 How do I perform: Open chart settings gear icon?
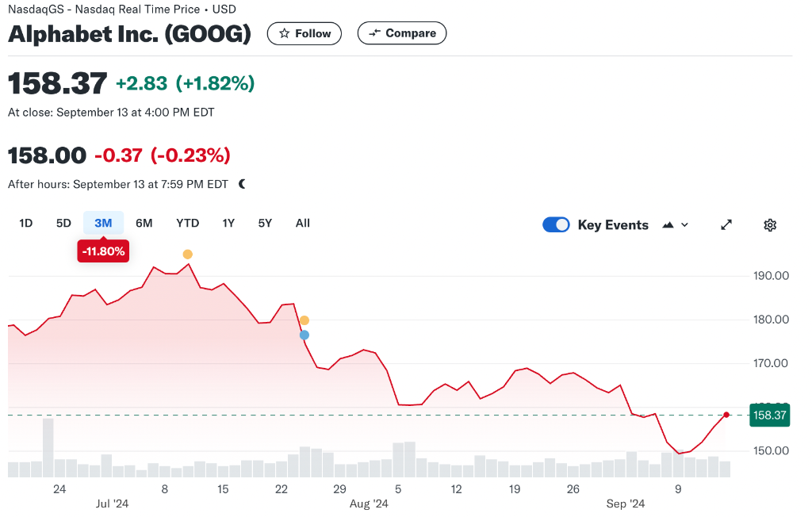click(x=769, y=225)
